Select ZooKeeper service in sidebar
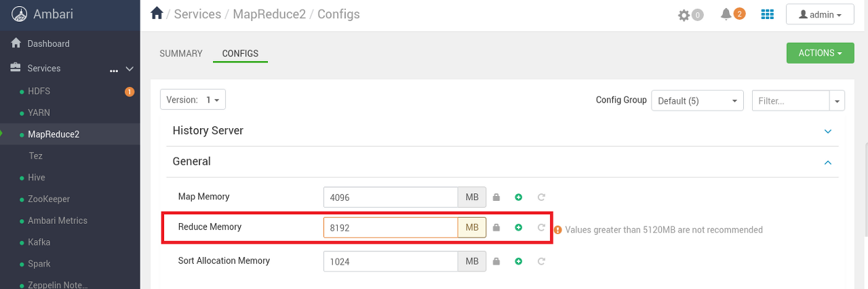The image size is (868, 289). tap(49, 199)
